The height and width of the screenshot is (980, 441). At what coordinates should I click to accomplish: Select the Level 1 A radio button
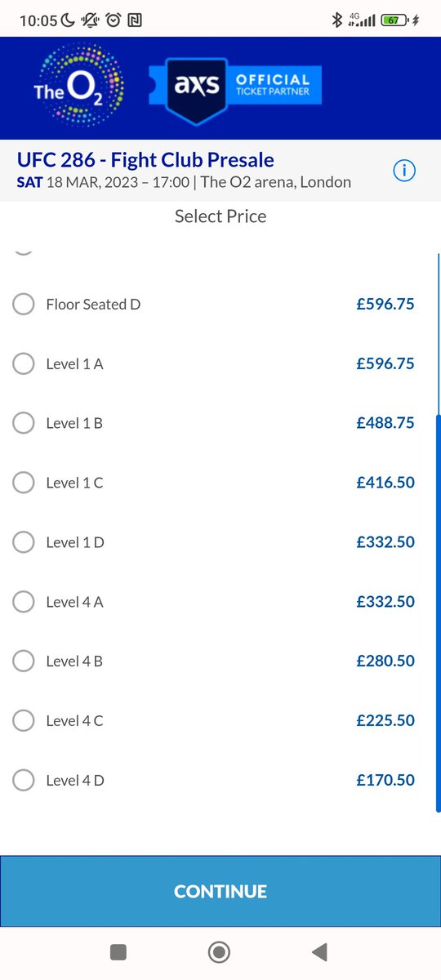(x=24, y=363)
